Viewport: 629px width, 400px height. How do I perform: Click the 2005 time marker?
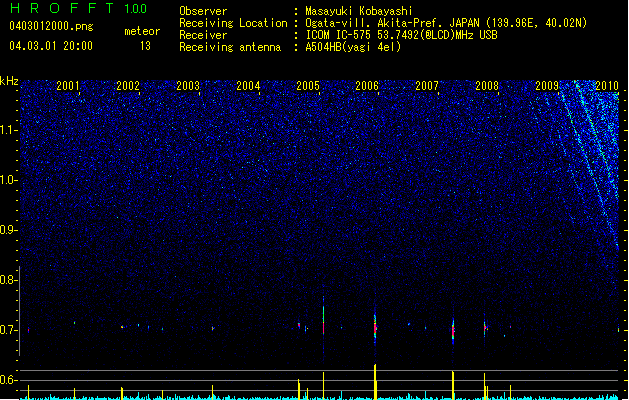(308, 86)
